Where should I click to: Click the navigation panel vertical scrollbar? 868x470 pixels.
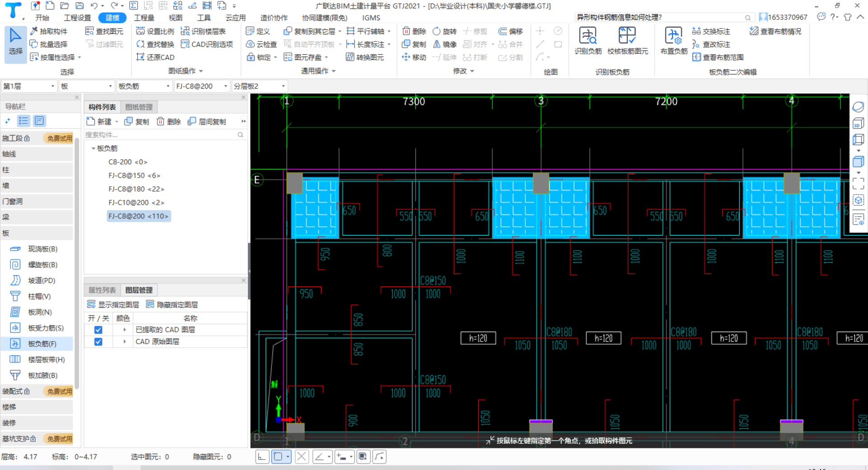pos(77,262)
